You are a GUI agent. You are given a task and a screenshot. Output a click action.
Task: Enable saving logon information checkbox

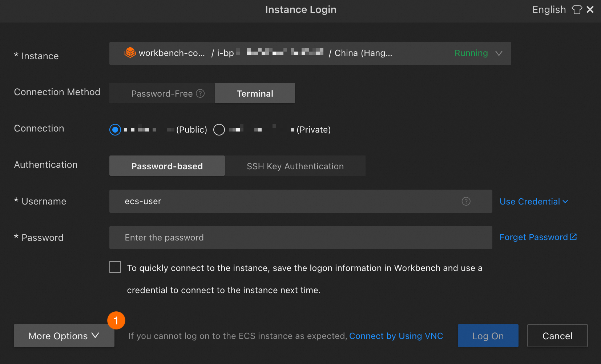tap(115, 267)
